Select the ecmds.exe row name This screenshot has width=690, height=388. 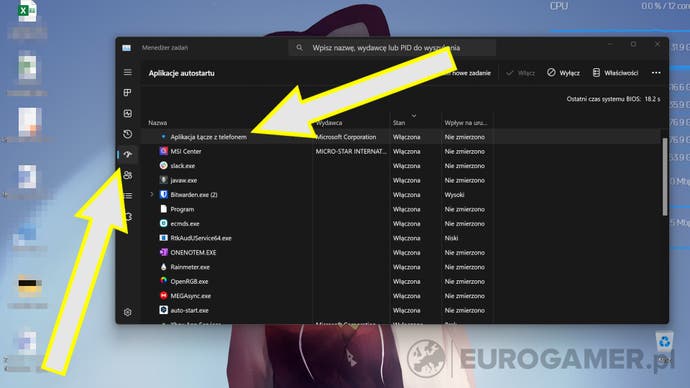[x=185, y=223]
